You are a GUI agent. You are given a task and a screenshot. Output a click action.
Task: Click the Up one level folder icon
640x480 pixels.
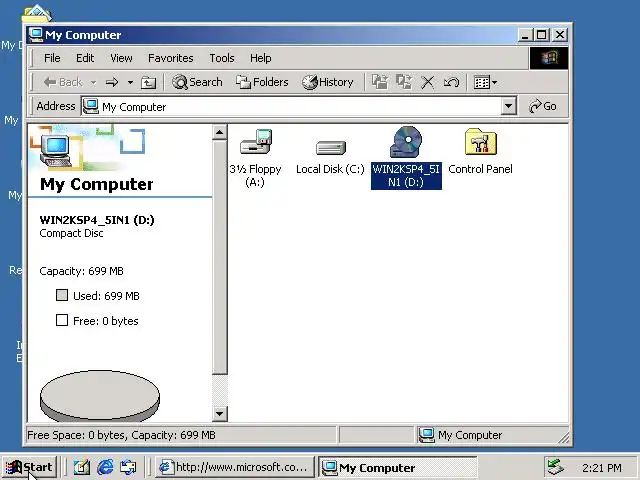pyautogui.click(x=148, y=82)
